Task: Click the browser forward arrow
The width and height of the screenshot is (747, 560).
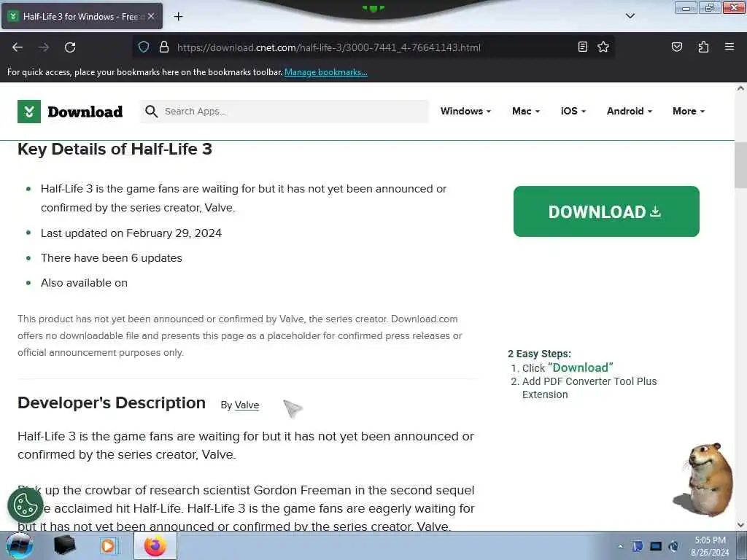Action: click(44, 47)
